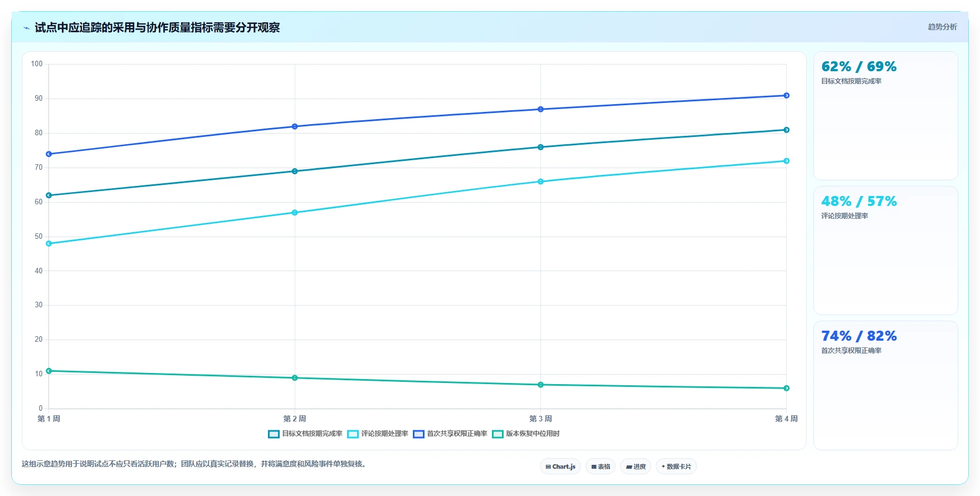The height and width of the screenshot is (496, 980).
Task: Click the teal line's week 3 point at 76
Action: (x=540, y=147)
